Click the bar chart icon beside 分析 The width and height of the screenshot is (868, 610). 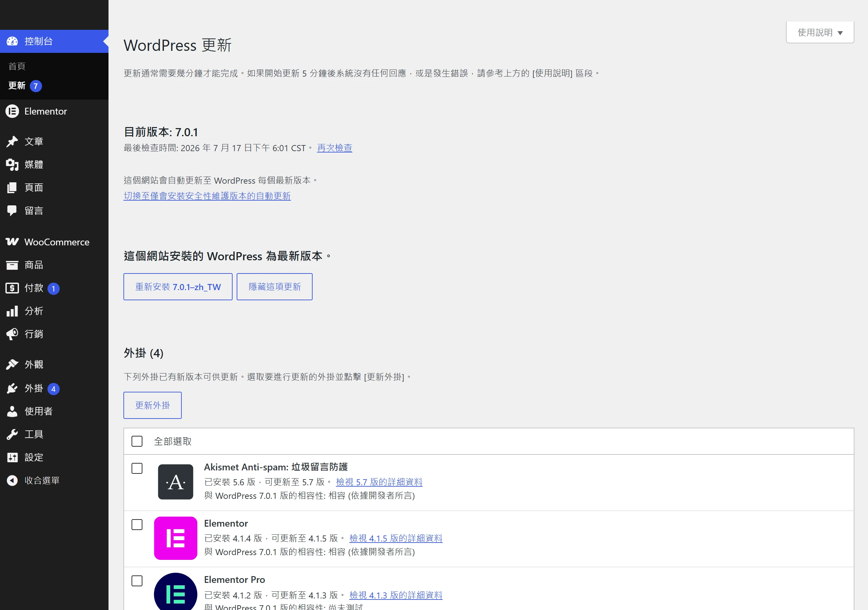point(12,311)
